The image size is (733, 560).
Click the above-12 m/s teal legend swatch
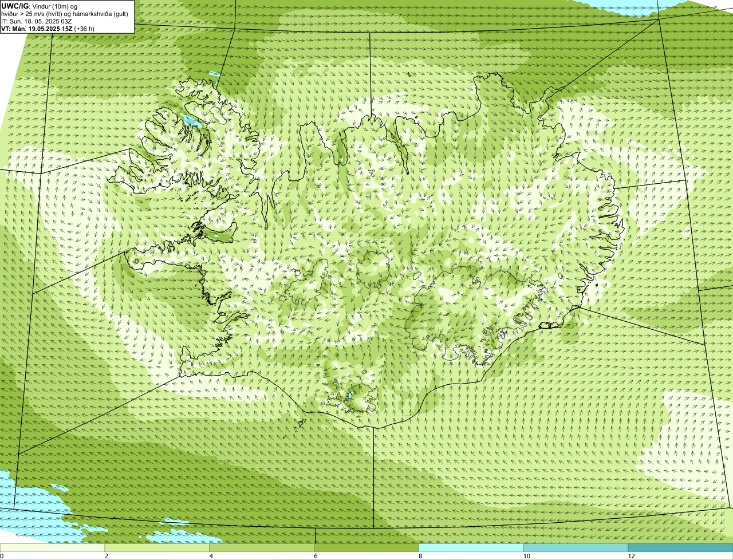680,548
